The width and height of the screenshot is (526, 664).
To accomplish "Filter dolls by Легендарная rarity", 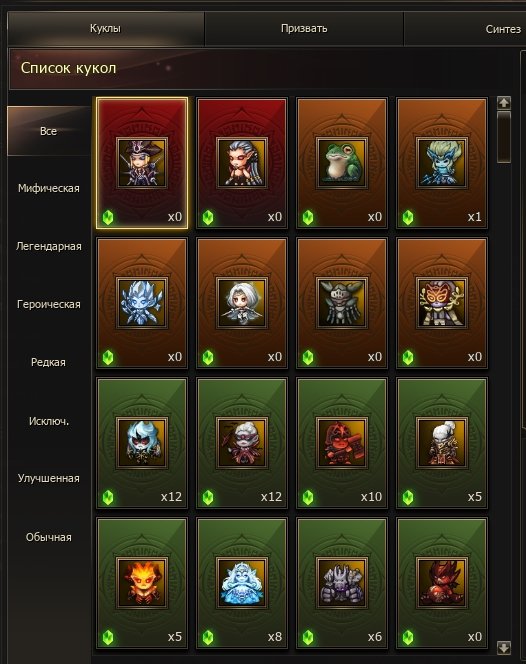I will [x=49, y=246].
